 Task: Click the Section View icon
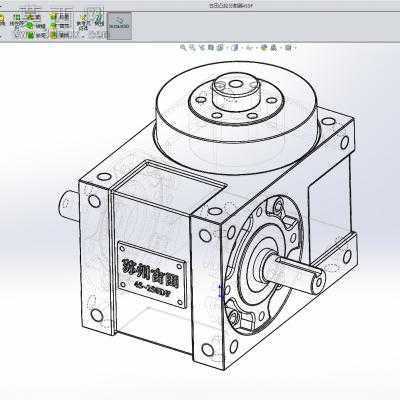tap(211, 48)
